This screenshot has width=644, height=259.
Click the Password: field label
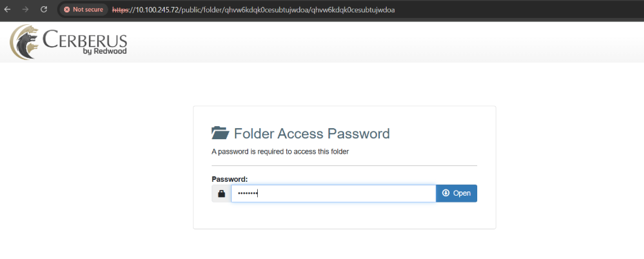(x=230, y=179)
